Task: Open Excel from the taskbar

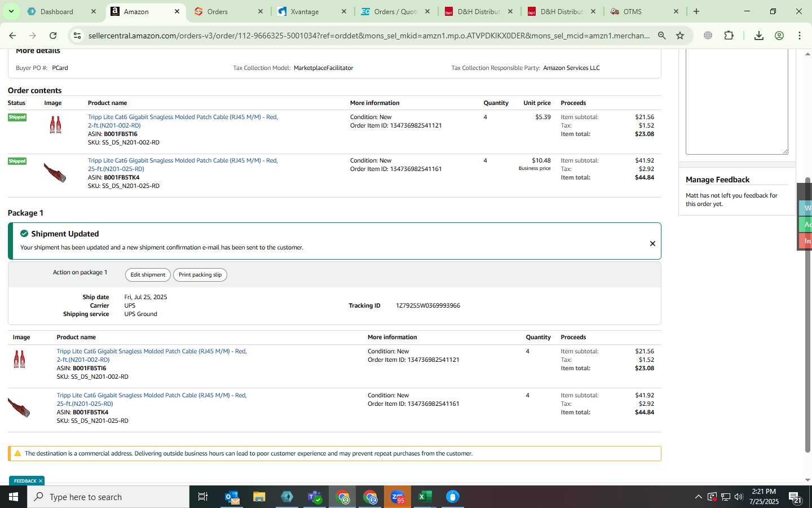Action: [425, 497]
